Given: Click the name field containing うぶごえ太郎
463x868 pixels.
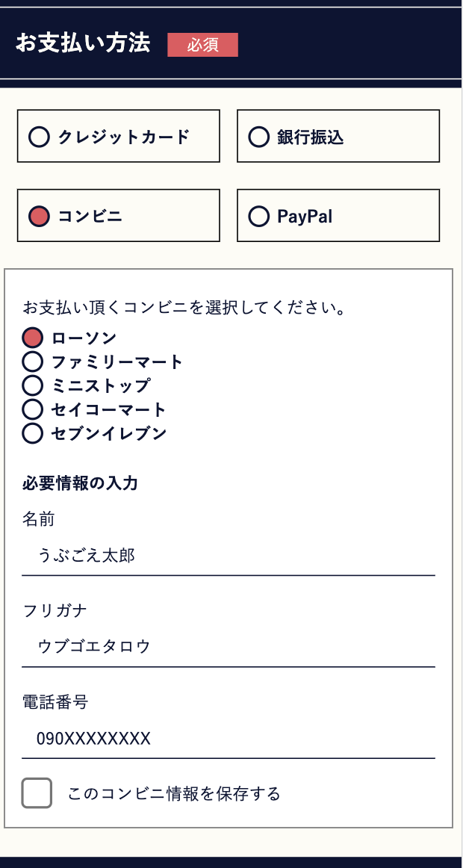Looking at the screenshot, I should click(x=228, y=556).
